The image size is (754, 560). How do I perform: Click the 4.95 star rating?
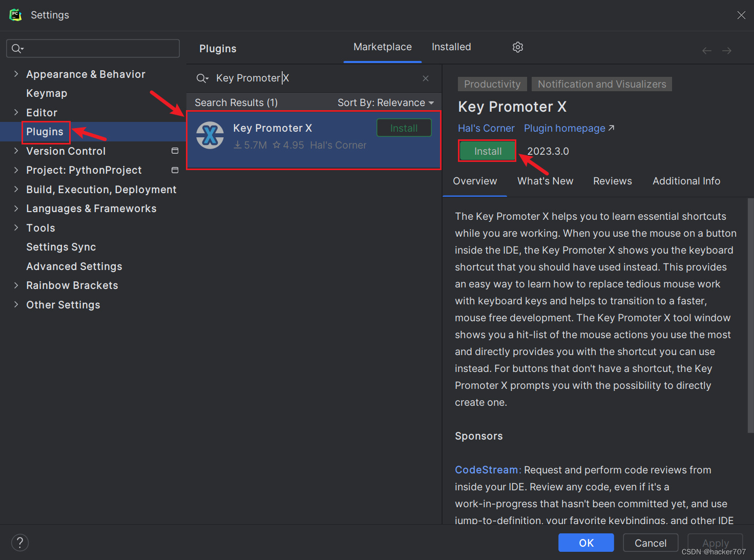pyautogui.click(x=288, y=145)
